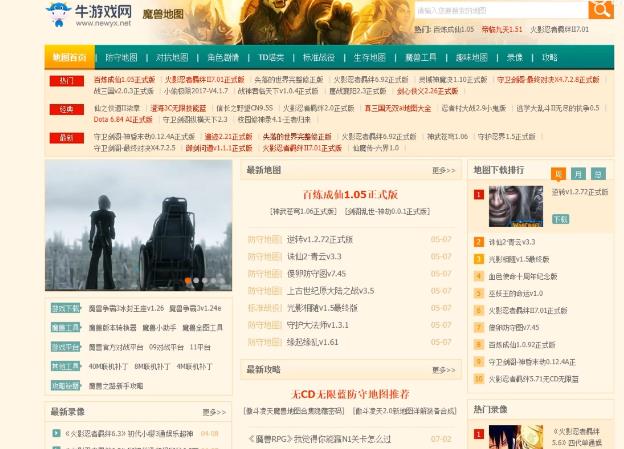Open 更多>> in 最新攻略 section

point(444,370)
